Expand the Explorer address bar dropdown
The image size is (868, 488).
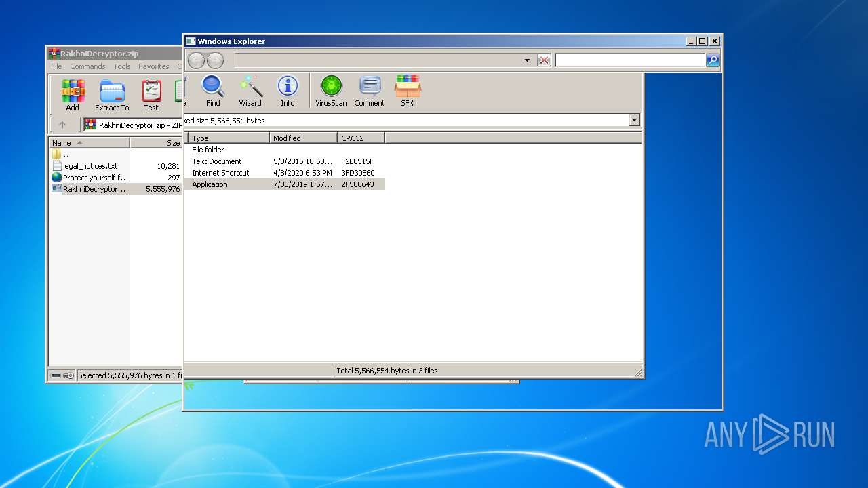coord(527,60)
